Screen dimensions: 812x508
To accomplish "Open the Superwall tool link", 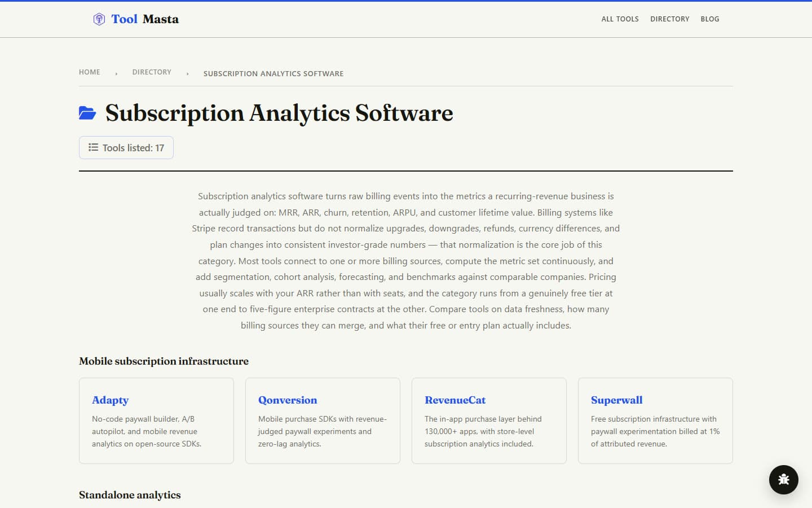I will click(617, 400).
